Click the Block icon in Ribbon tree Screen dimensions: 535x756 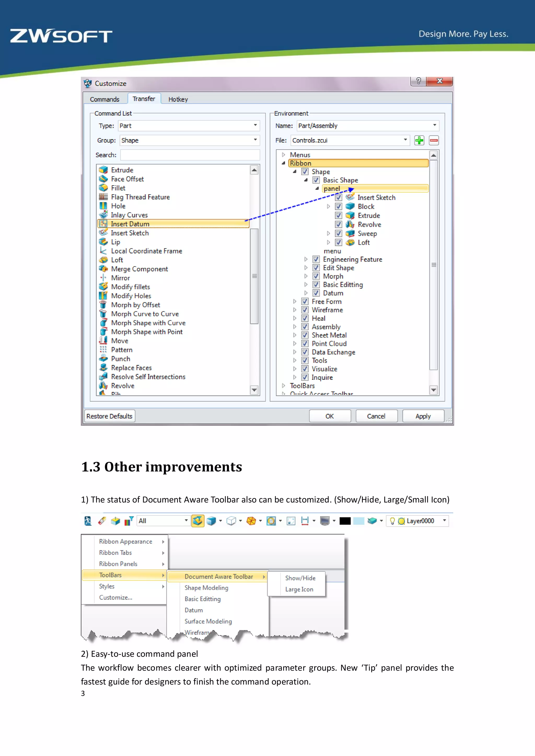350,206
